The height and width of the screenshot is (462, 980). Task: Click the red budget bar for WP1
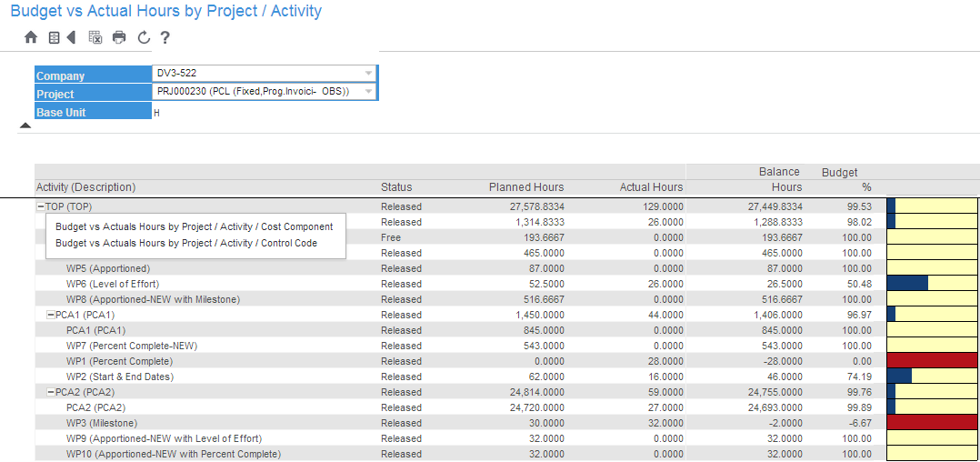[931, 361]
